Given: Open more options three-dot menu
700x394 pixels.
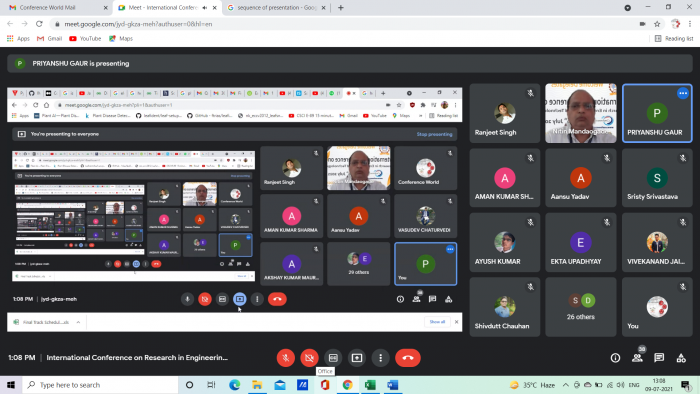Looking at the screenshot, I should (380, 358).
